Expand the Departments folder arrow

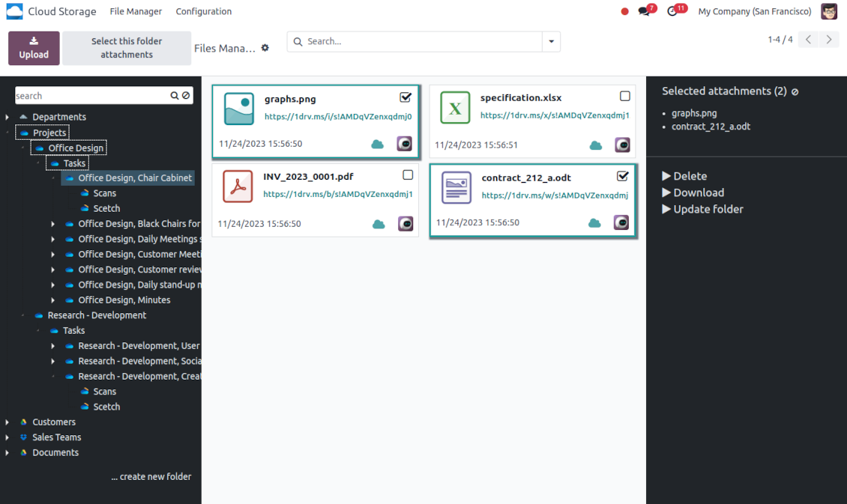(7, 117)
